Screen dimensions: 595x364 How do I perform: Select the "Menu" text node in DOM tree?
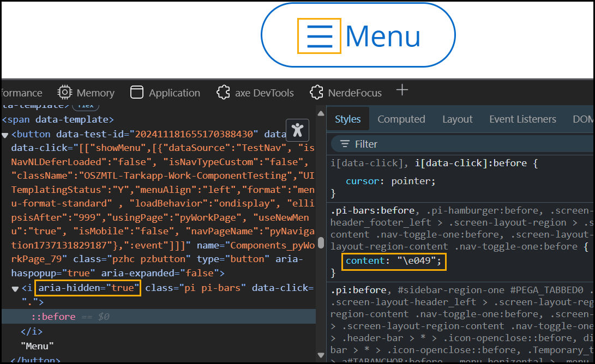pyautogui.click(x=37, y=346)
